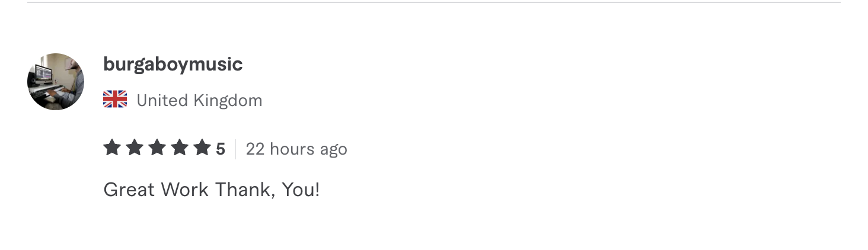Viewport: 868px width, 250px height.
Task: Click the rating number 5
Action: pyautogui.click(x=221, y=149)
